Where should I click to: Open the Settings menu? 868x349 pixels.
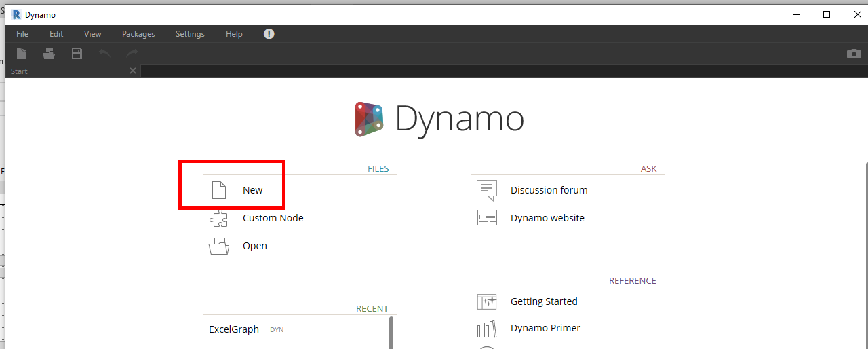pyautogui.click(x=190, y=34)
